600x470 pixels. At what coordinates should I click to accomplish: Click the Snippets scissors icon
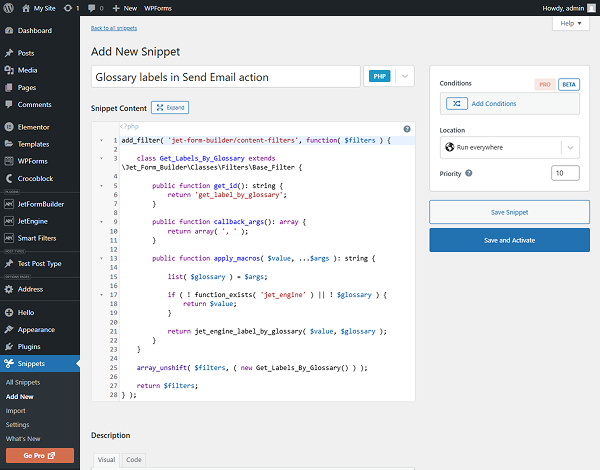9,364
